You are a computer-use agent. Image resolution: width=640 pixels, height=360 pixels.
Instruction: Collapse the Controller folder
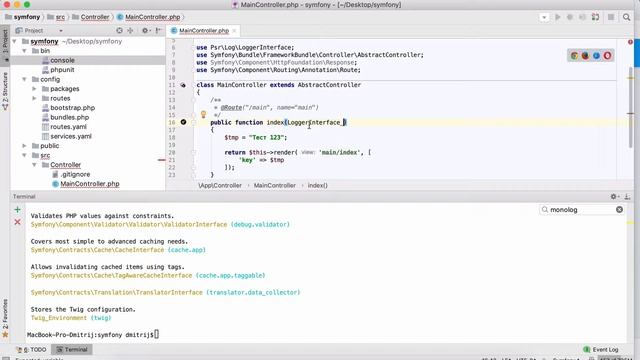[x=34, y=165]
